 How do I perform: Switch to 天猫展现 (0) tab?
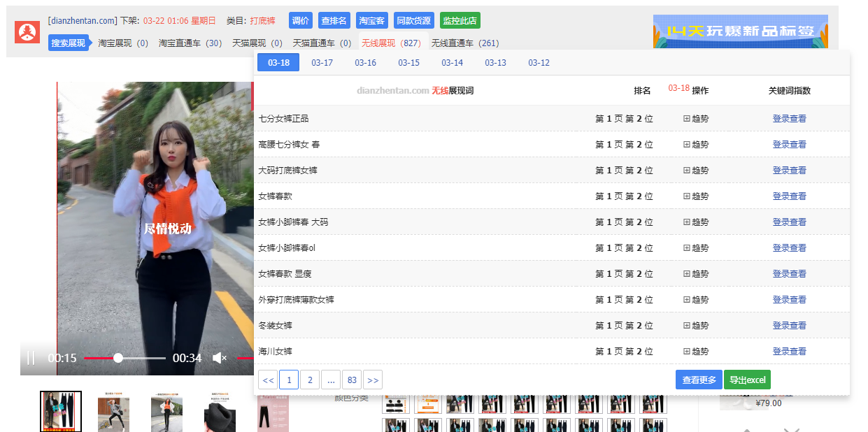pos(257,43)
